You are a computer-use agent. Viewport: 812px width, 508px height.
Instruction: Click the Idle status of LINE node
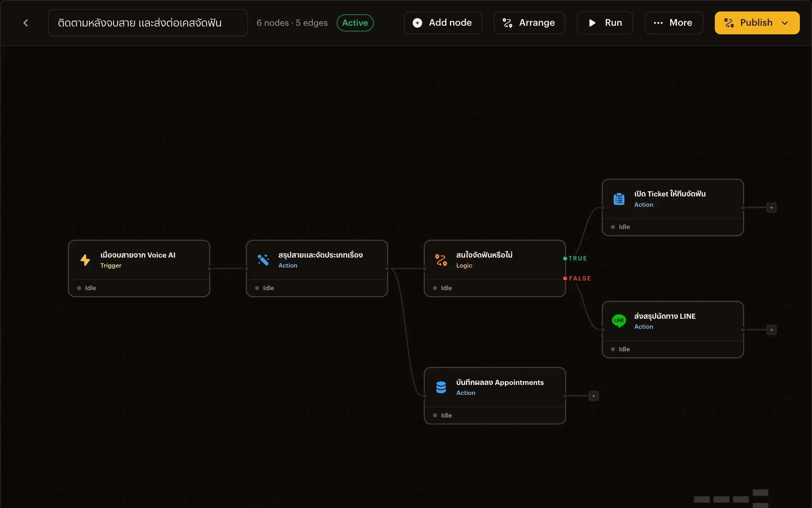[x=620, y=349]
